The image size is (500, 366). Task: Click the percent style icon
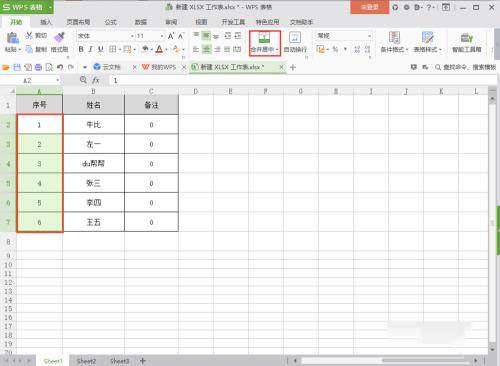pyautogui.click(x=335, y=49)
